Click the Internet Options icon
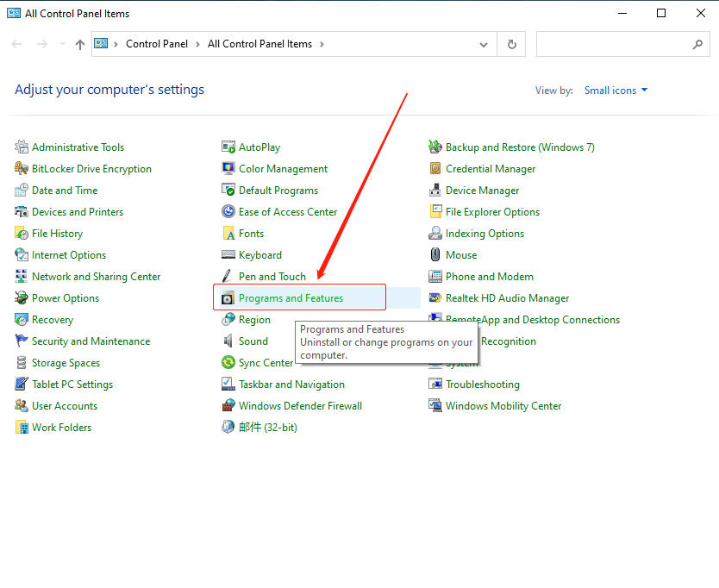This screenshot has width=719, height=588. pyautogui.click(x=21, y=254)
